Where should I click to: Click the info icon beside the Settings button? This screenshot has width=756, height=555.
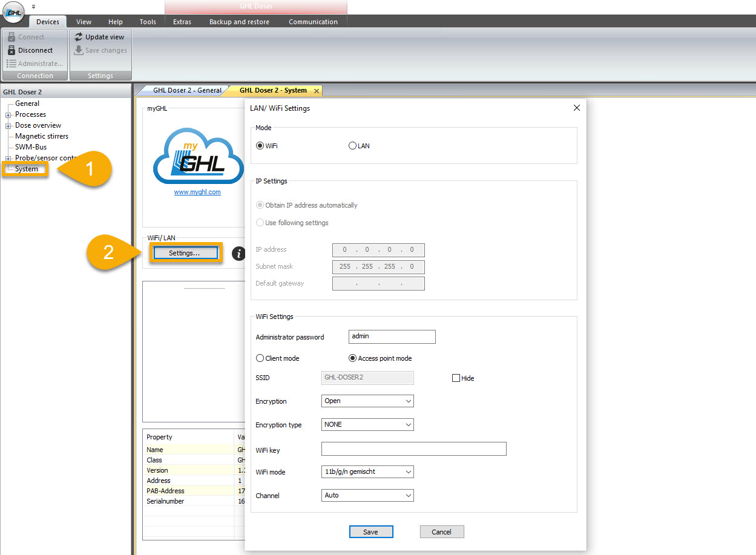[238, 254]
